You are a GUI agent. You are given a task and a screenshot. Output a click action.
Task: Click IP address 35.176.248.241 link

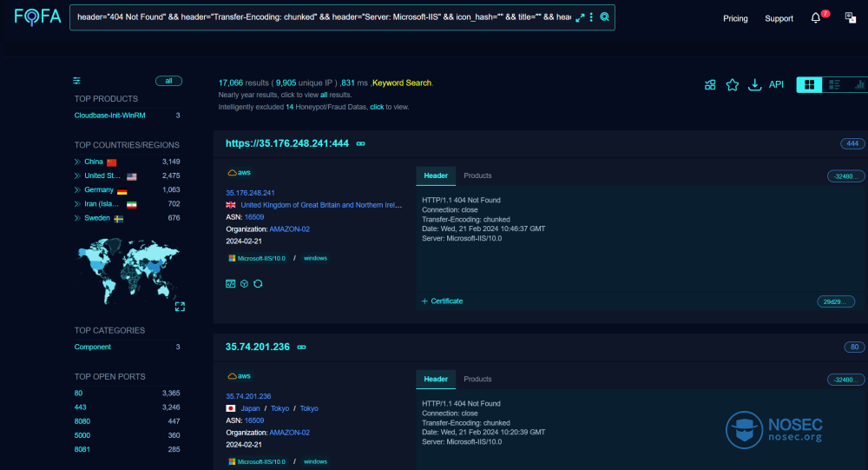point(250,193)
